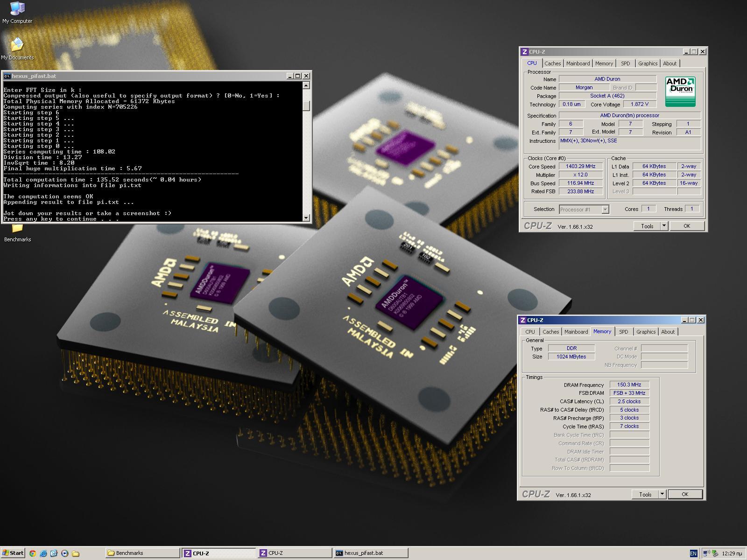Launch Internet Explorer from quick launch
747x560 pixels.
[x=43, y=553]
